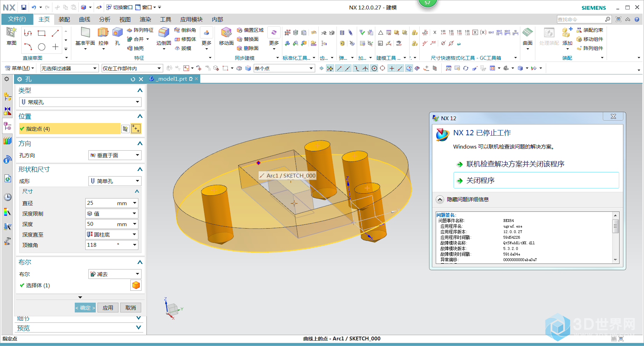
Task: Open the Move Face (移动面) tool
Action: [x=226, y=36]
